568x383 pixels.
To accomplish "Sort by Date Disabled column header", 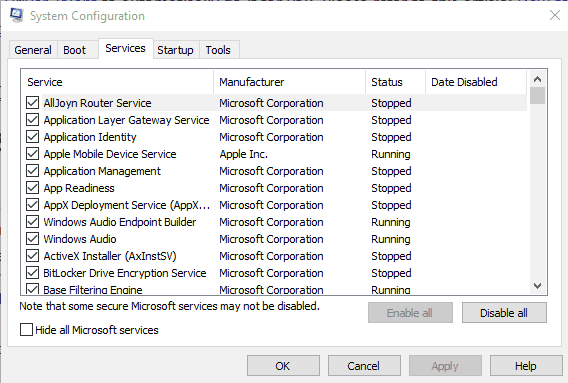I will coord(476,82).
